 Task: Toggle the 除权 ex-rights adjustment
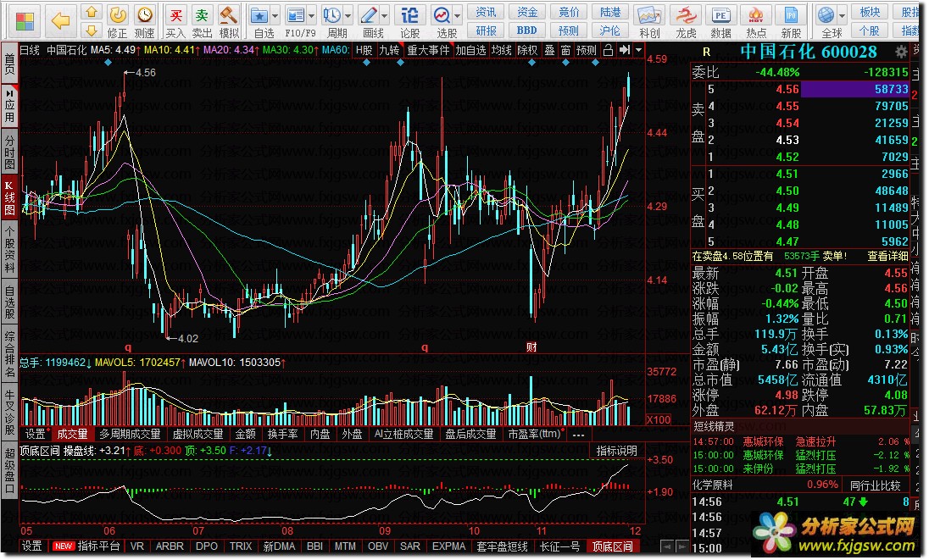527,50
